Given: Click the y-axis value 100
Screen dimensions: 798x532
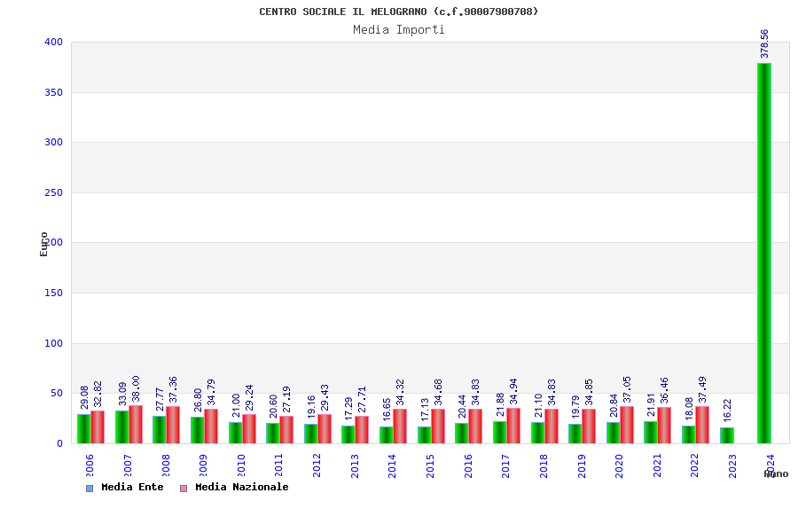Looking at the screenshot, I should point(53,343).
